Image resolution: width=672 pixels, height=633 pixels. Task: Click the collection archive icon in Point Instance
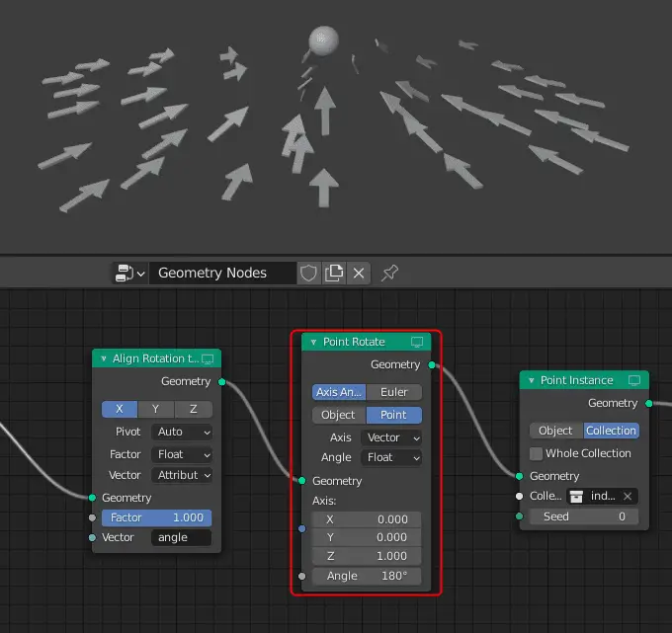(576, 496)
